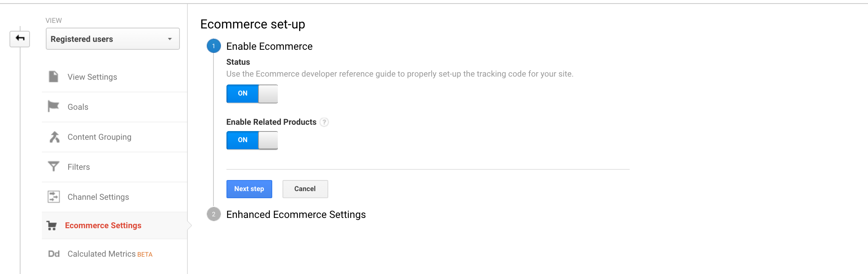The width and height of the screenshot is (868, 274).
Task: Click the View Settings document icon
Action: pyautogui.click(x=53, y=77)
